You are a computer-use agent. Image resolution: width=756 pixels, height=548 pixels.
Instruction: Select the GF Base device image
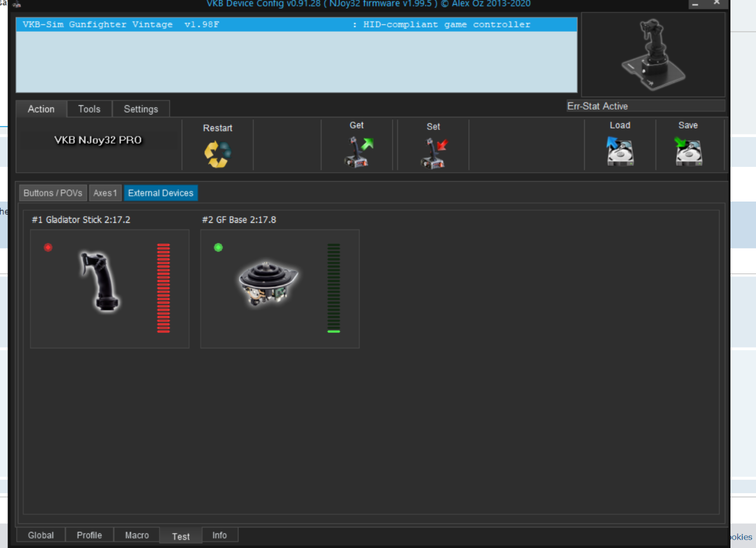click(x=268, y=284)
